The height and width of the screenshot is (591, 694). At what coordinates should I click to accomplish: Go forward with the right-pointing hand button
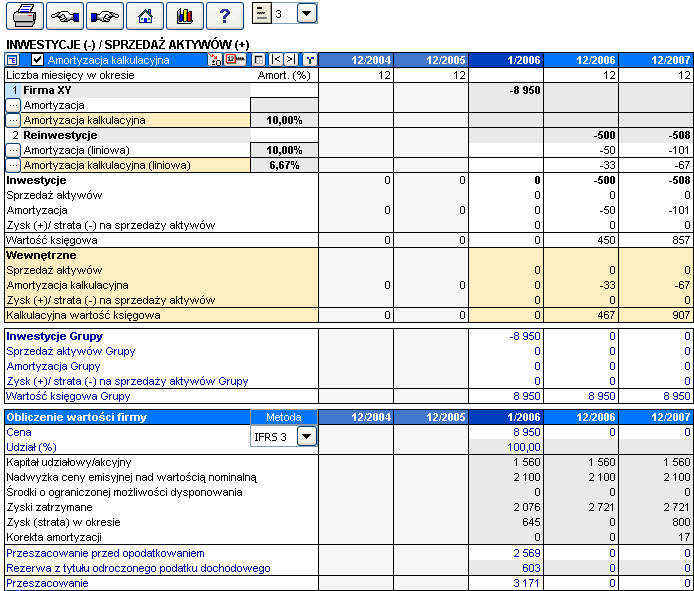coord(105,16)
